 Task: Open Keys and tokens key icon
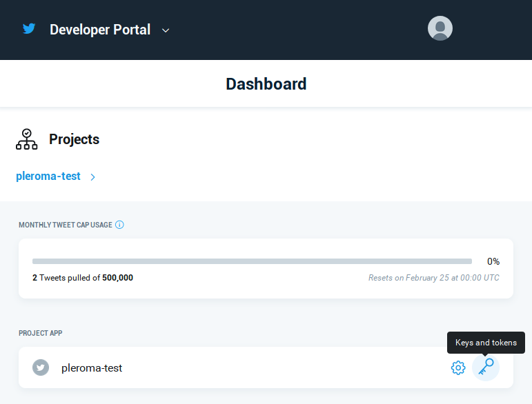pos(486,367)
